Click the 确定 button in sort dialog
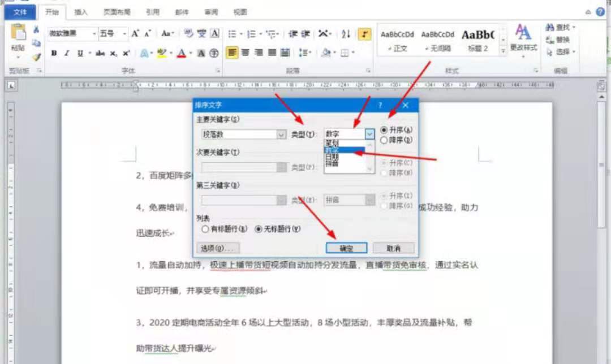 pos(346,248)
